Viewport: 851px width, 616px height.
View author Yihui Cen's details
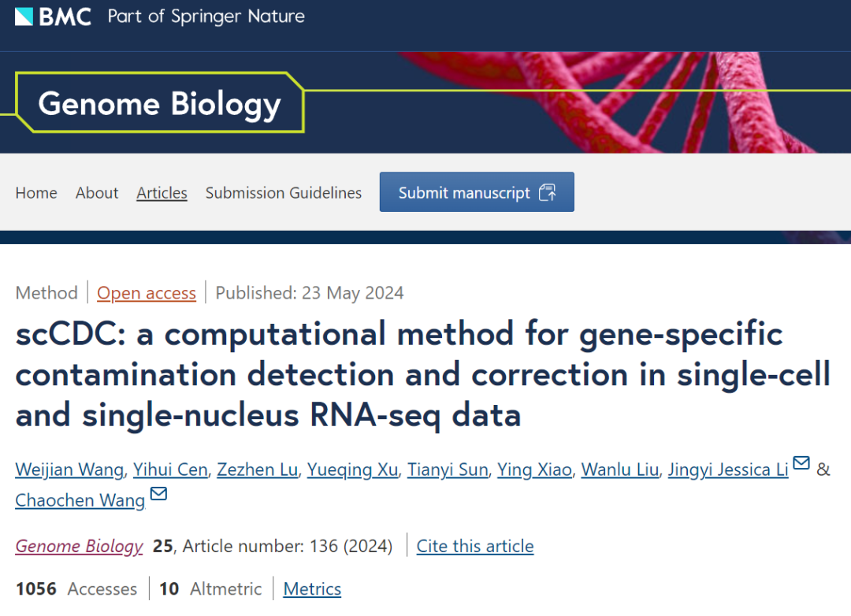coord(170,470)
